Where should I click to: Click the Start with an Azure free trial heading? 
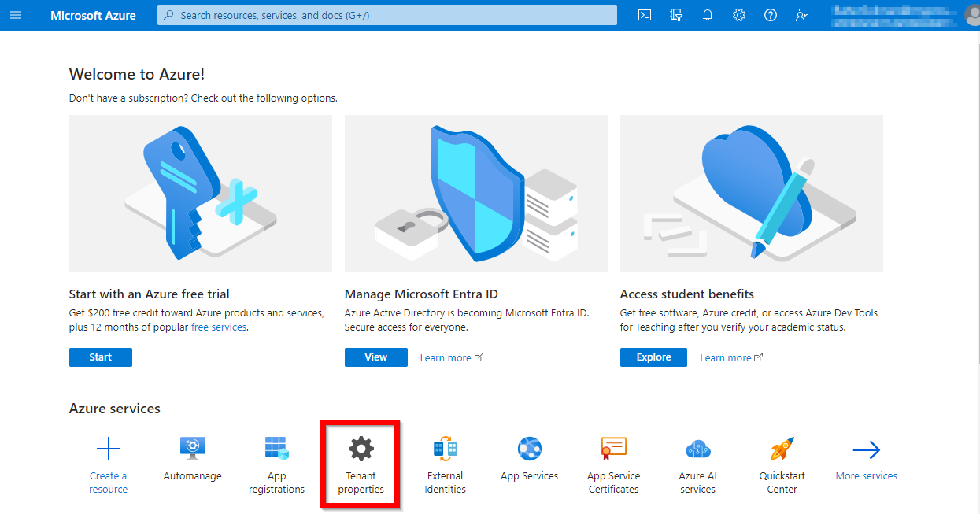point(150,294)
